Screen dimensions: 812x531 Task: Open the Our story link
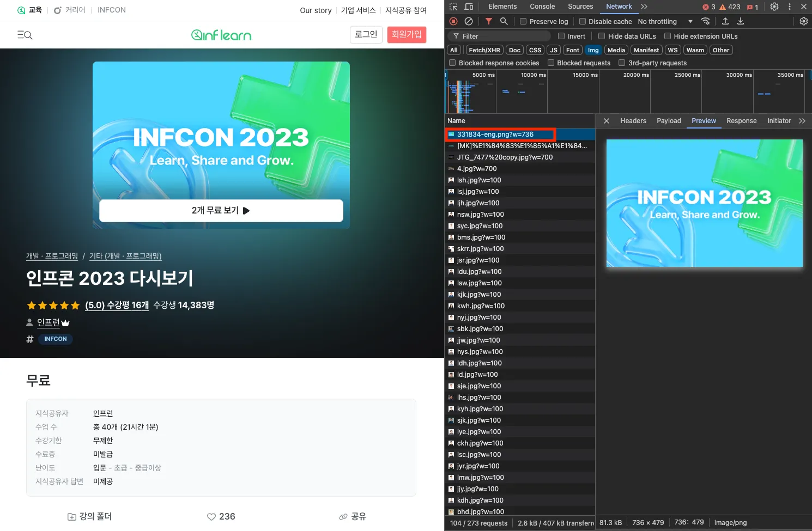(x=316, y=10)
